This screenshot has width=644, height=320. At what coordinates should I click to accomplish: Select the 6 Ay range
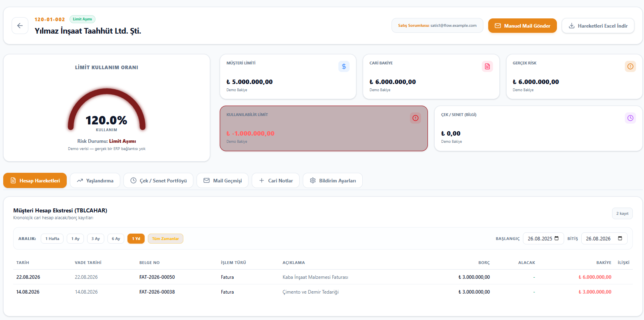tap(116, 239)
